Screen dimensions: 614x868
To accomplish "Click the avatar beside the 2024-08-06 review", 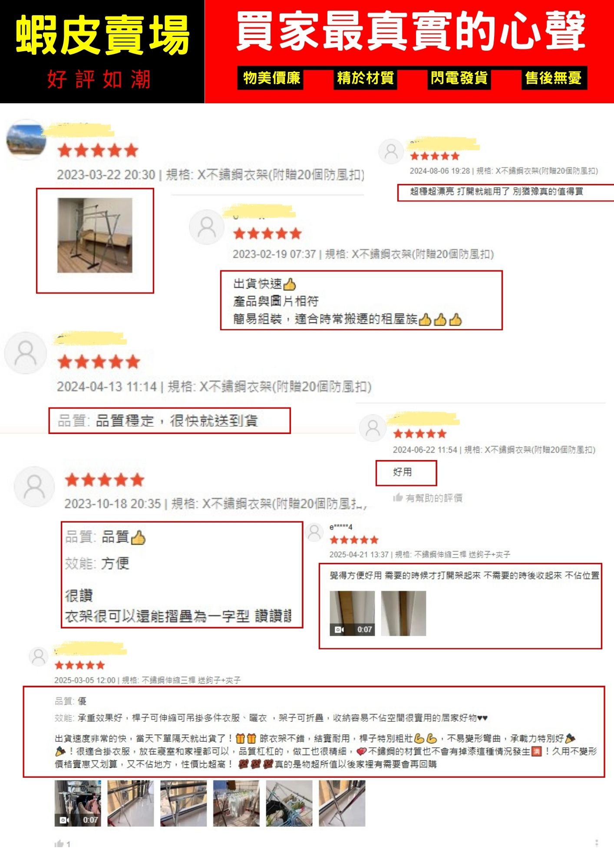I will click(x=391, y=151).
